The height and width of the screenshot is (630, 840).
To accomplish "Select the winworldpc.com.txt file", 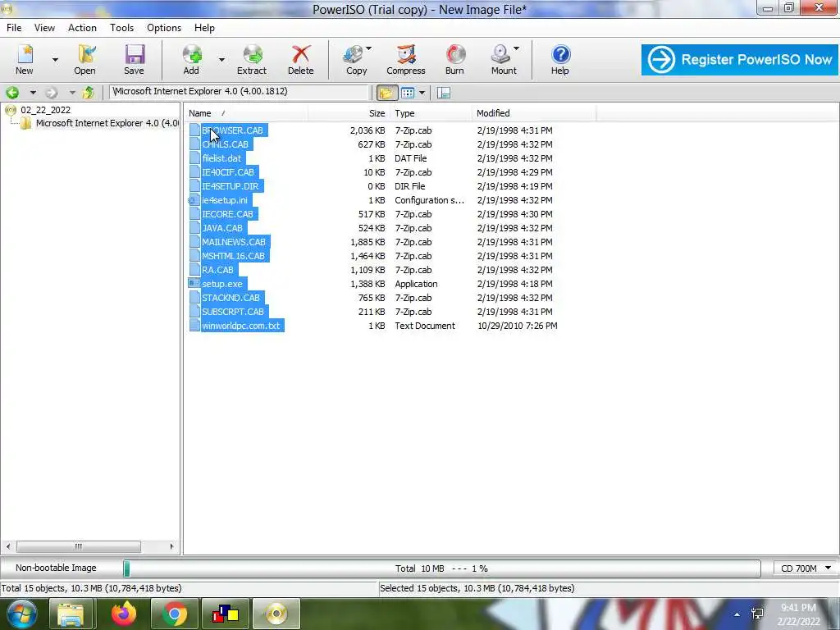I will coord(240,326).
